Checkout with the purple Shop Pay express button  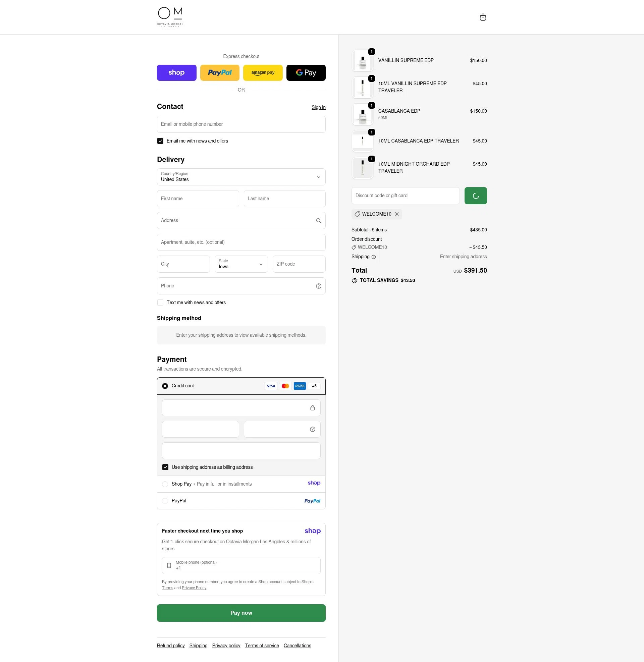pos(176,72)
